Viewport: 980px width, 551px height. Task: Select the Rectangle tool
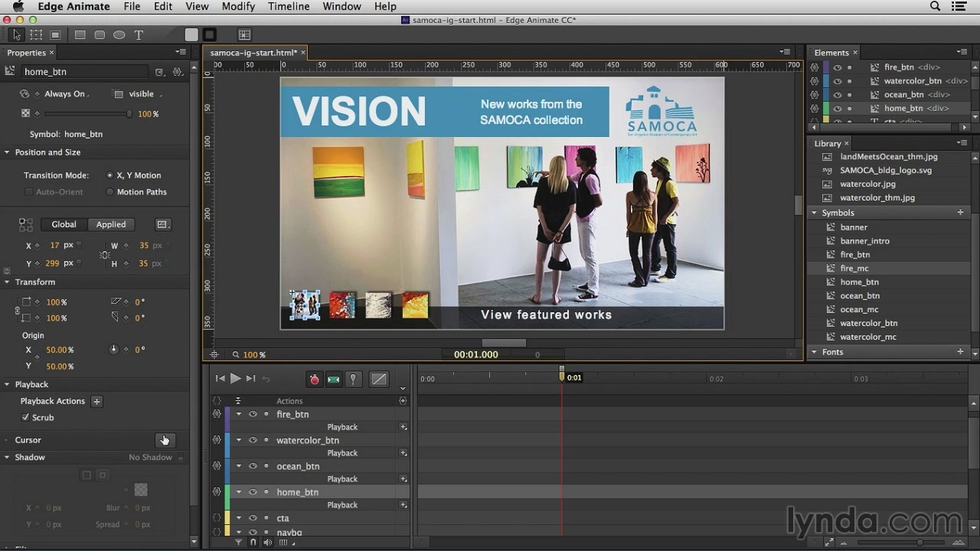[80, 34]
